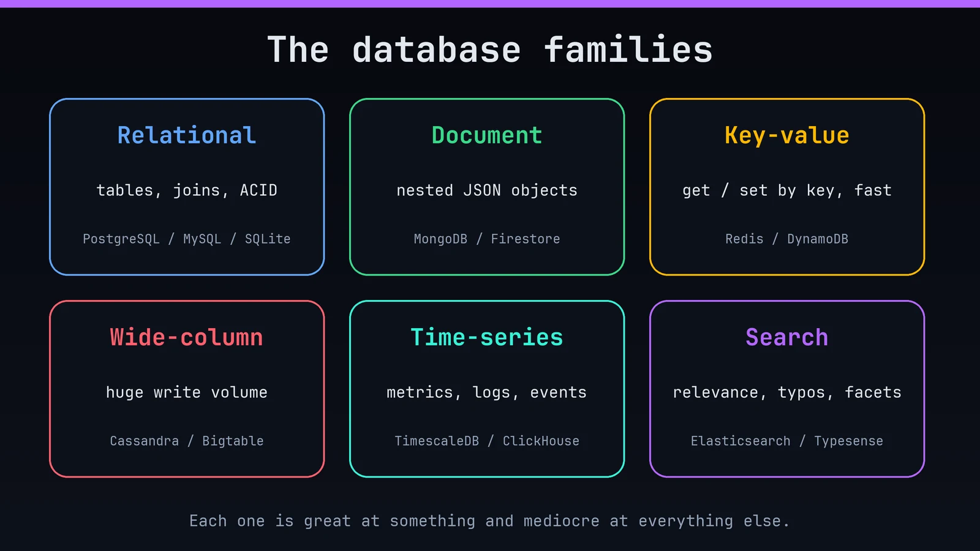Select the "Time-series" card heading
Screen dimensions: 980x551
pyautogui.click(x=487, y=337)
